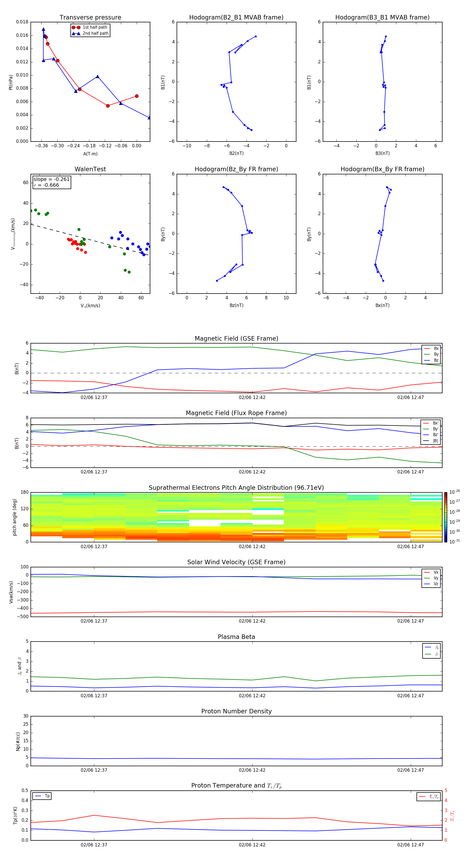Click 'Te/Tp' legend entry in temperature plot
Screen dimensions: 473x868
tap(429, 796)
